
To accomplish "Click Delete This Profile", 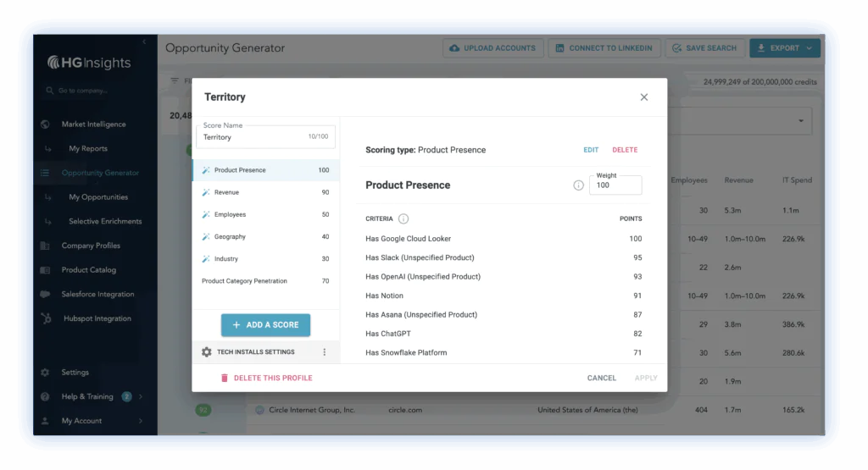I will [267, 379].
